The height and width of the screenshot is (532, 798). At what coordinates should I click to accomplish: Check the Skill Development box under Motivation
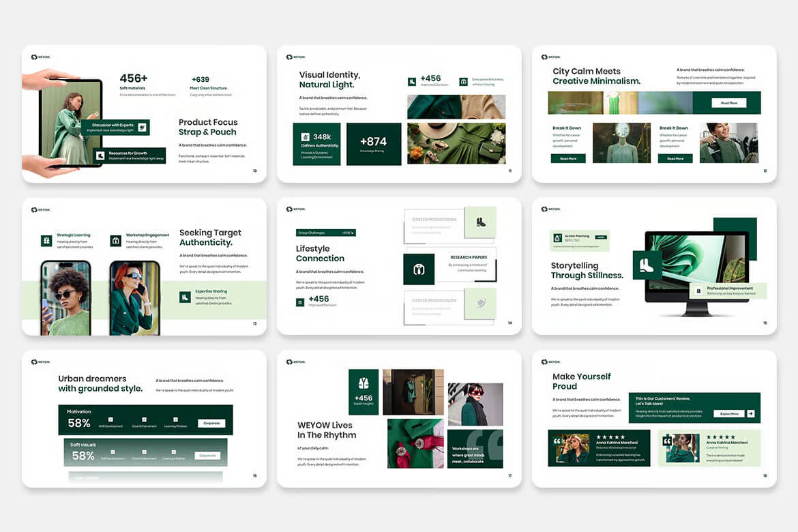[110, 419]
